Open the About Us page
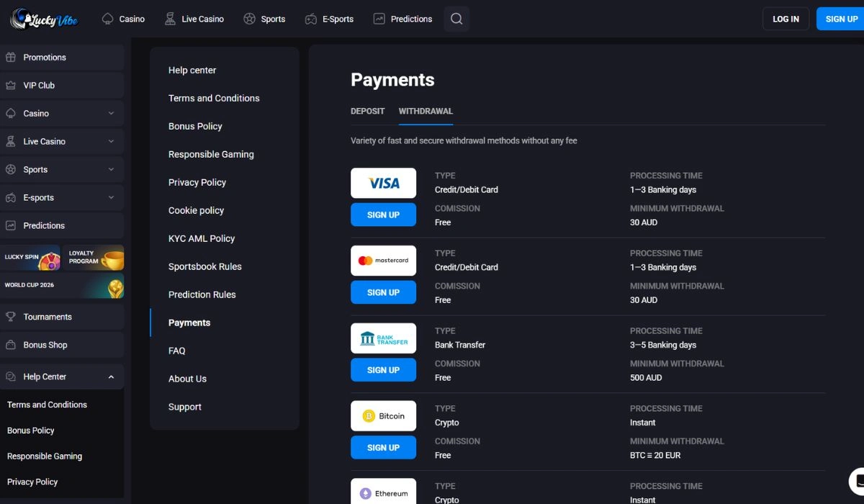 point(187,379)
